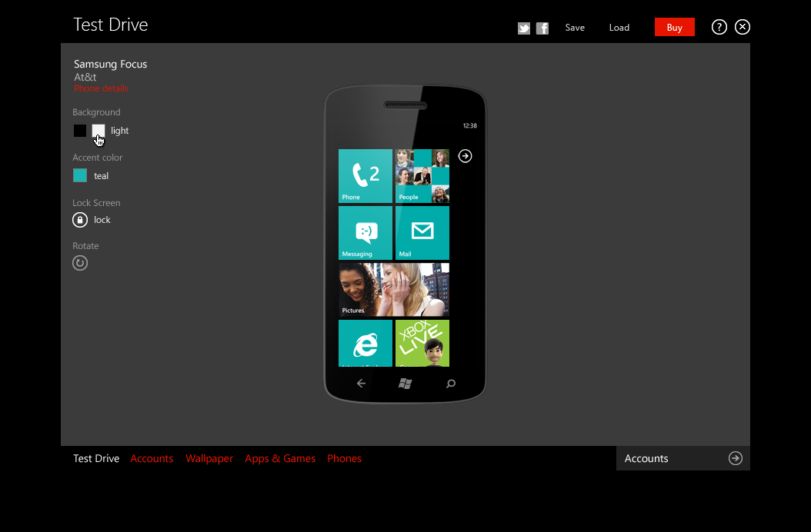This screenshot has width=811, height=532.
Task: Click the red Buy button
Action: (675, 27)
